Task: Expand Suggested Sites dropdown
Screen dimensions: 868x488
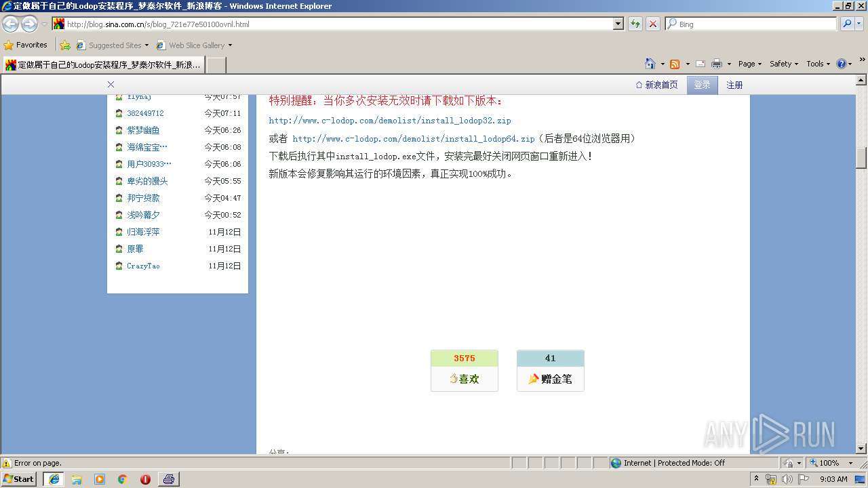Action: coord(146,45)
